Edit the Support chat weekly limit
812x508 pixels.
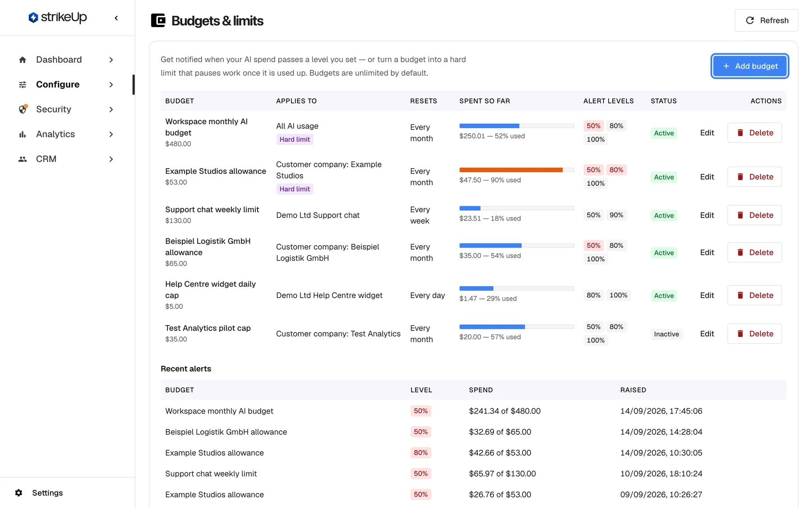pyautogui.click(x=707, y=215)
